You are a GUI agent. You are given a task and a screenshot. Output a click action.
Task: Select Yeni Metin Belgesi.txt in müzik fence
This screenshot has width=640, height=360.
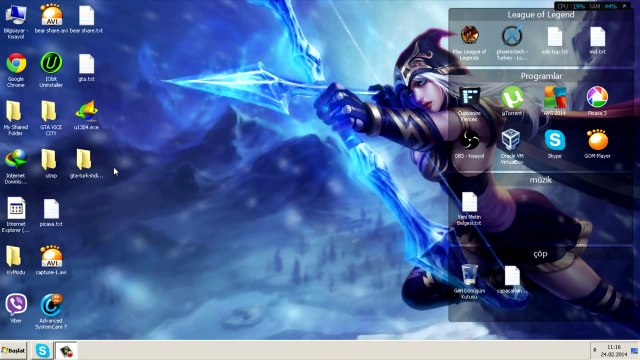[469, 209]
